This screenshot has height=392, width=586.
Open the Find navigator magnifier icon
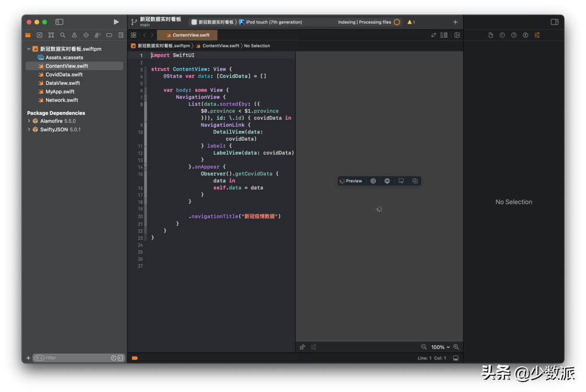coord(63,35)
